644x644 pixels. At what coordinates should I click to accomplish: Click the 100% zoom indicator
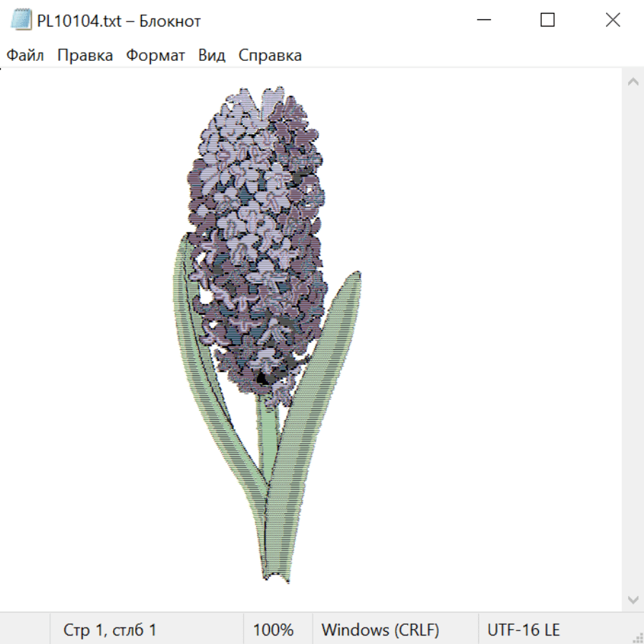273,630
